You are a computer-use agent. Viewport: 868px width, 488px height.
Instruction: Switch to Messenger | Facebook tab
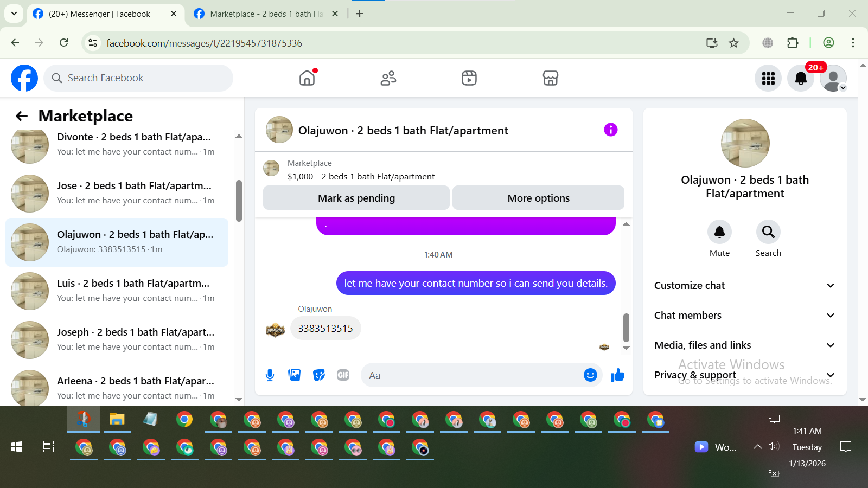click(x=105, y=14)
